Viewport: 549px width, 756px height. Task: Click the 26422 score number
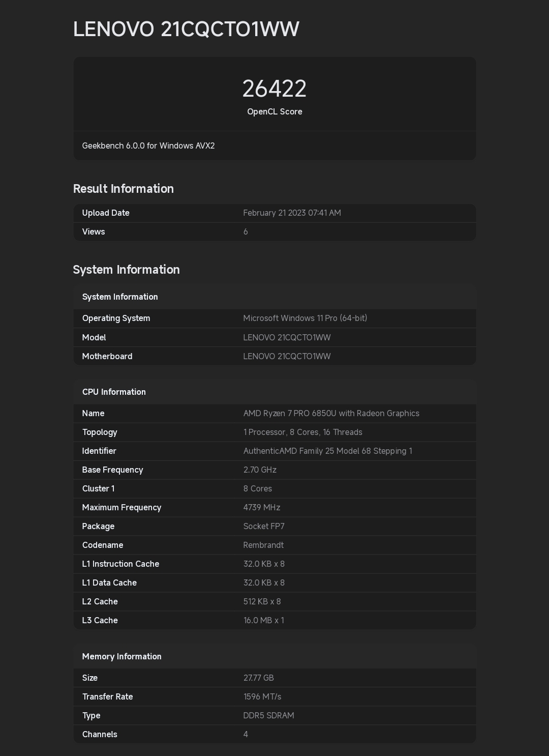[274, 89]
